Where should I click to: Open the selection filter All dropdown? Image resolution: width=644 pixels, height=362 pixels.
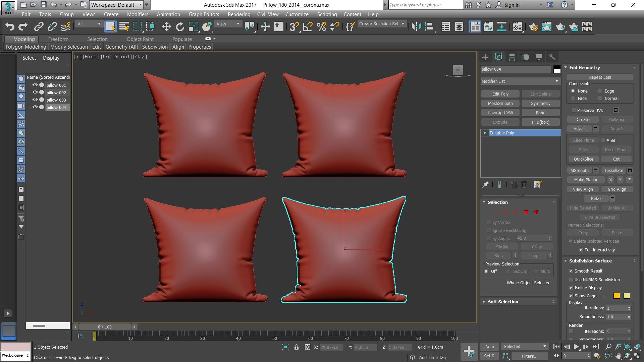(x=89, y=24)
